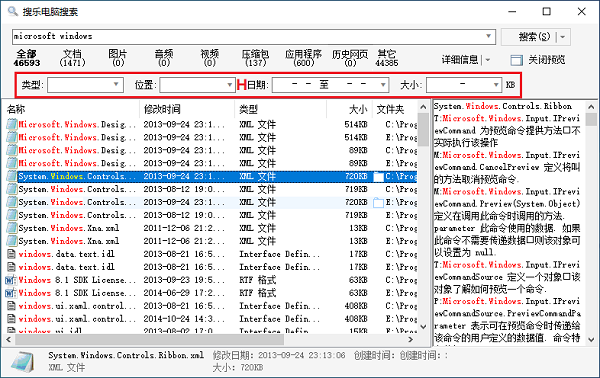Switch to the 音频 (0) tab
Screen dimensions: 600x378
point(164,58)
